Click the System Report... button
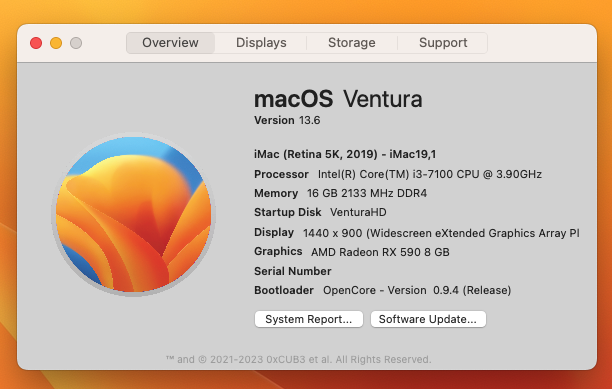 [x=309, y=319]
